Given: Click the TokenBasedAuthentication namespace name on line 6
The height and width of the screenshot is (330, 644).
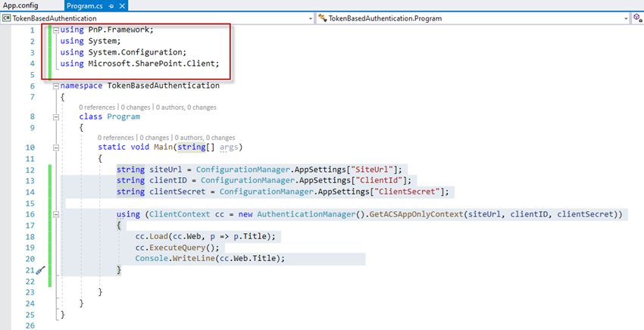Looking at the screenshot, I should [164, 86].
